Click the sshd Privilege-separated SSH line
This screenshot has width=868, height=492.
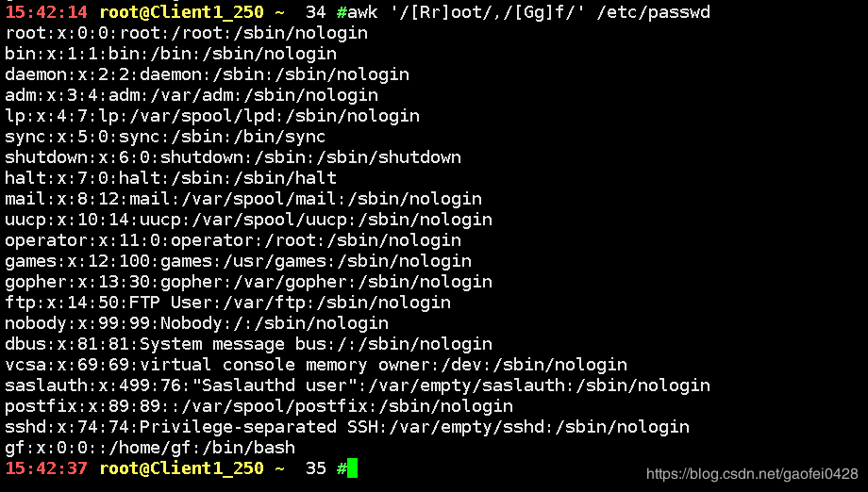tap(347, 427)
